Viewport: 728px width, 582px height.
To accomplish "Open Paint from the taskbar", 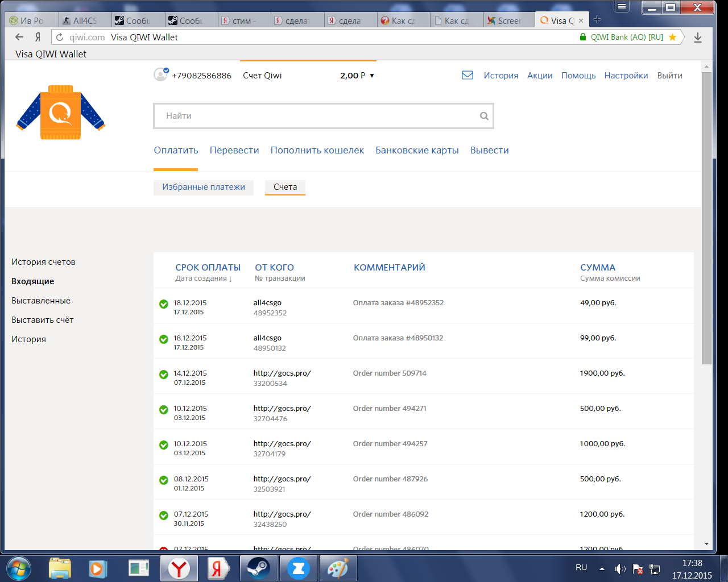I will [338, 568].
